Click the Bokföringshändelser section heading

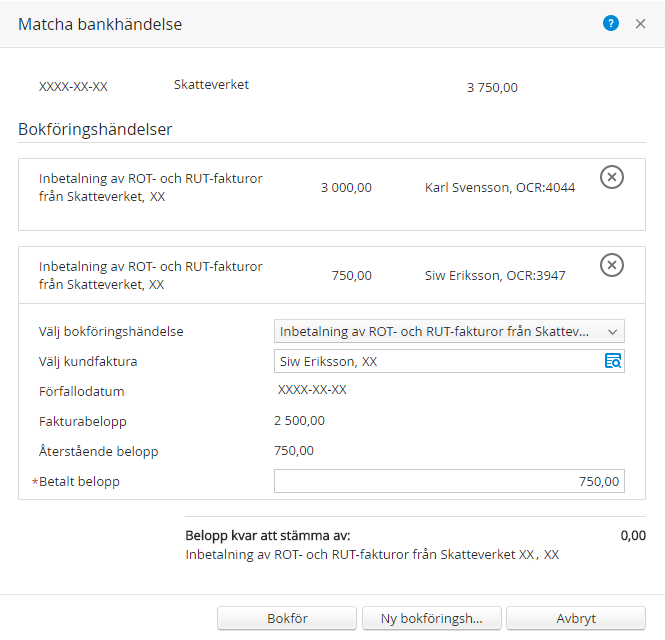click(x=95, y=129)
